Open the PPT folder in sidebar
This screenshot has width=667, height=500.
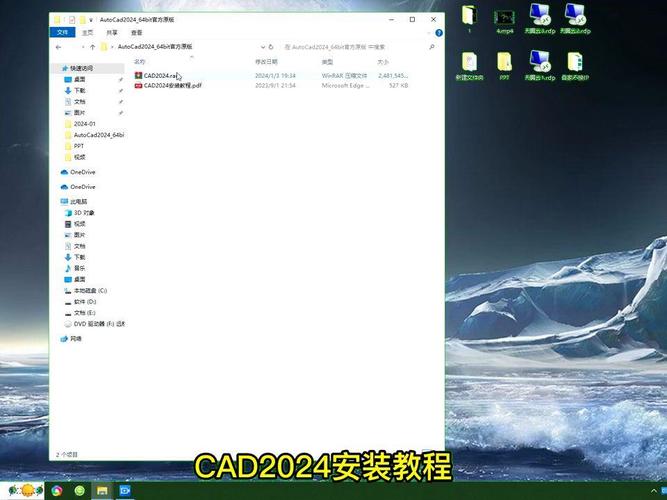79,146
